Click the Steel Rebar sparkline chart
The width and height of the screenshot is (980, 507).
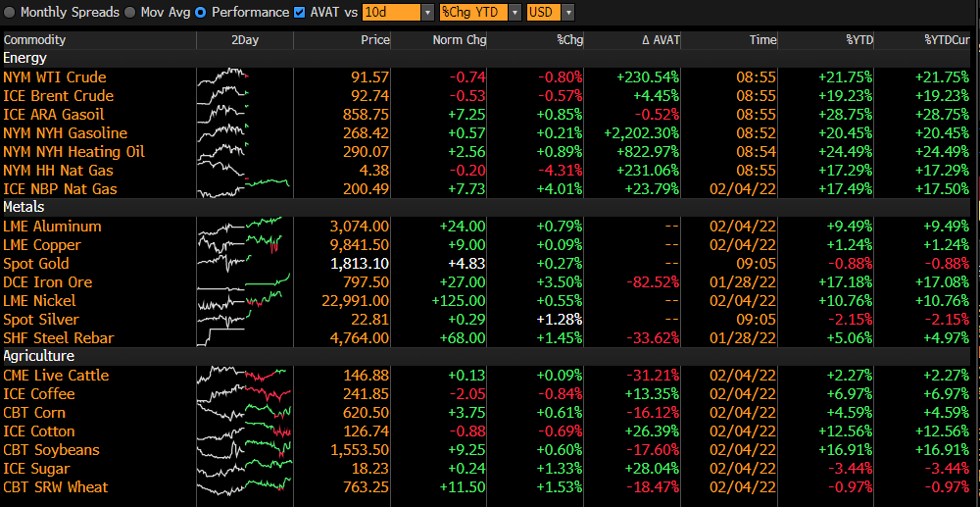point(221,337)
